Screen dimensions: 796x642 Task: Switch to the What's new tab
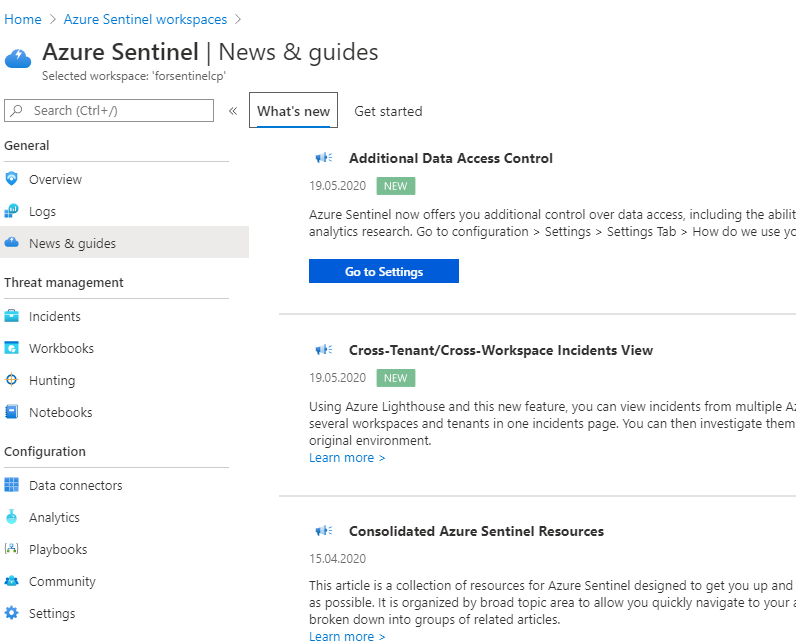point(293,110)
